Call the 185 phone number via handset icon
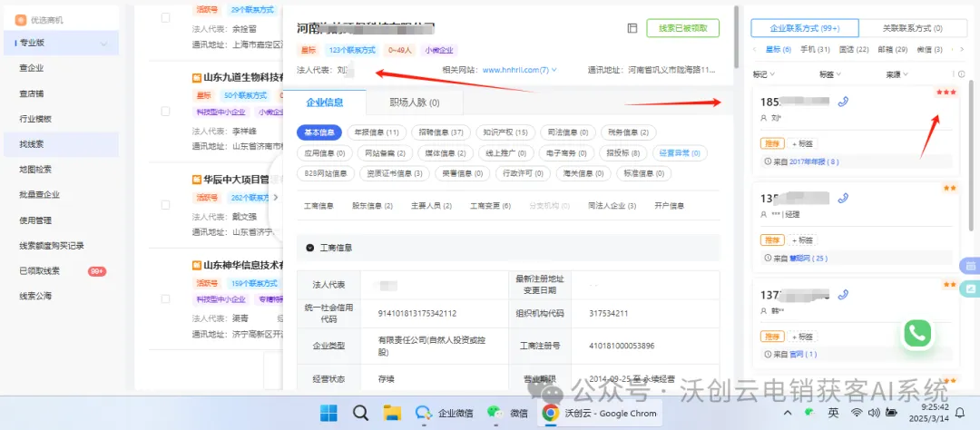The height and width of the screenshot is (430, 980). point(842,102)
